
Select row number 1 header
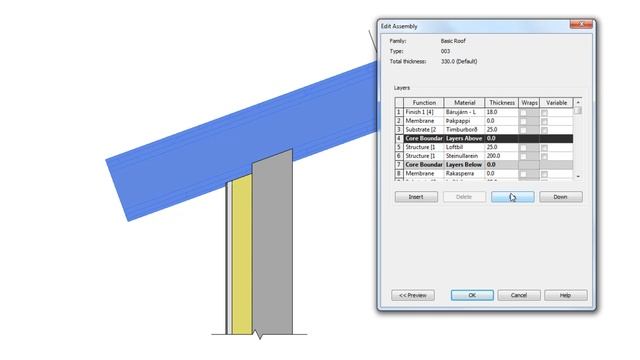(x=399, y=112)
